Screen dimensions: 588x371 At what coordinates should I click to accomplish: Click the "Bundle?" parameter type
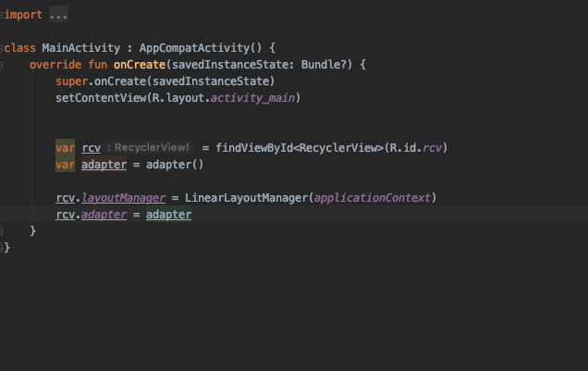coord(324,65)
